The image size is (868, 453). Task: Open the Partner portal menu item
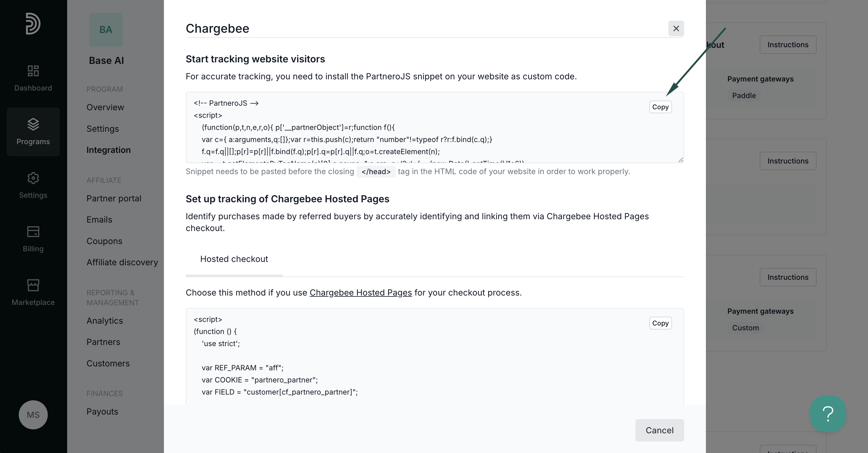click(114, 198)
